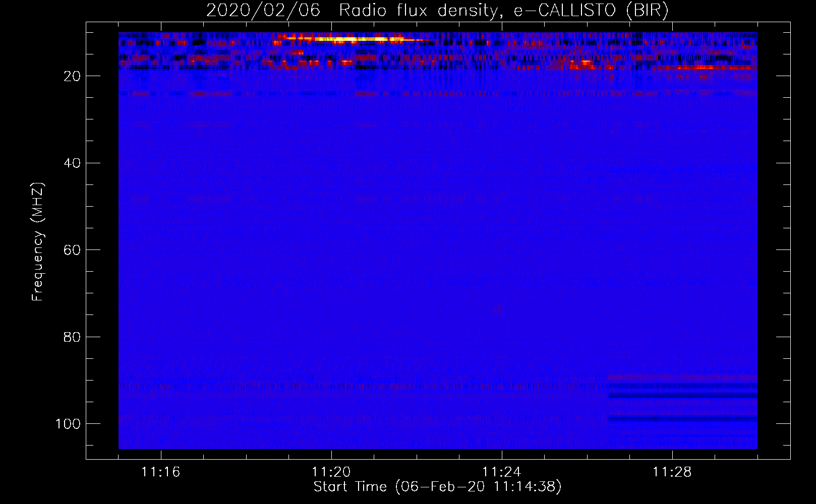Click the 40 MHz frequency tick label
816x504 pixels.
72,163
